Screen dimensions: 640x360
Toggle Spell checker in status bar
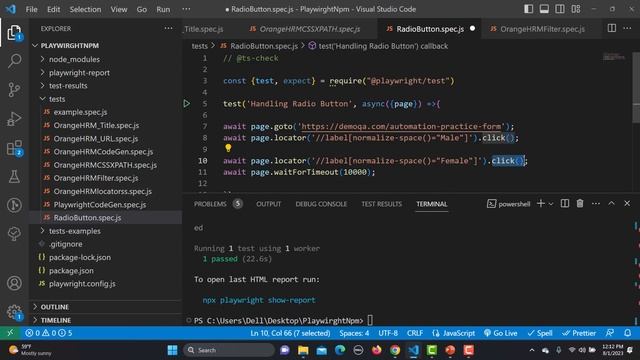pos(540,333)
